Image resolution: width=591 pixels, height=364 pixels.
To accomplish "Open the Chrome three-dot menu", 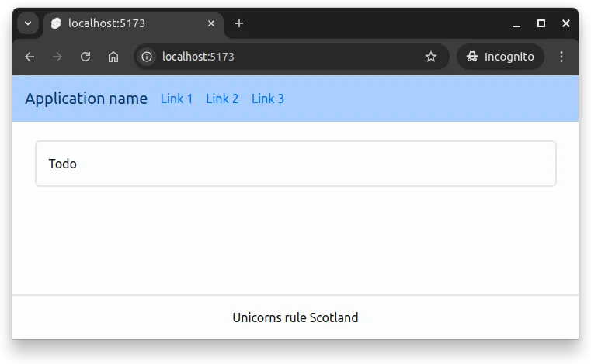I will click(x=562, y=57).
